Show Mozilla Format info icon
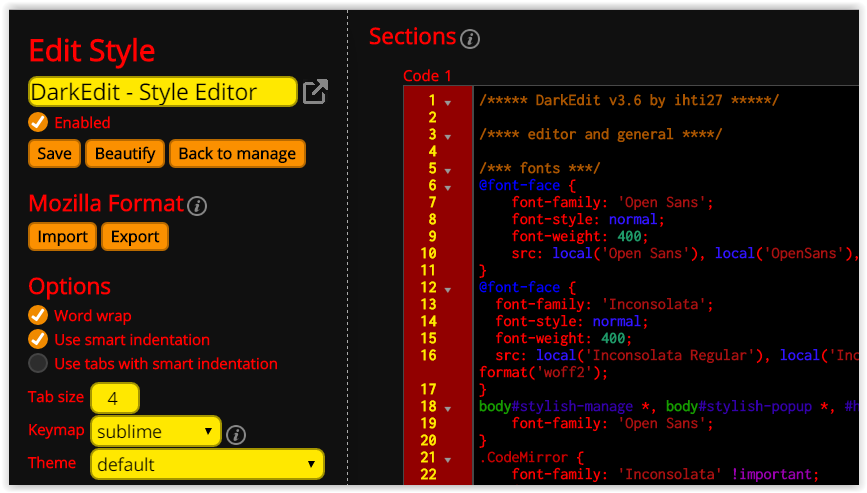This screenshot has height=493, width=867. pyautogui.click(x=197, y=206)
